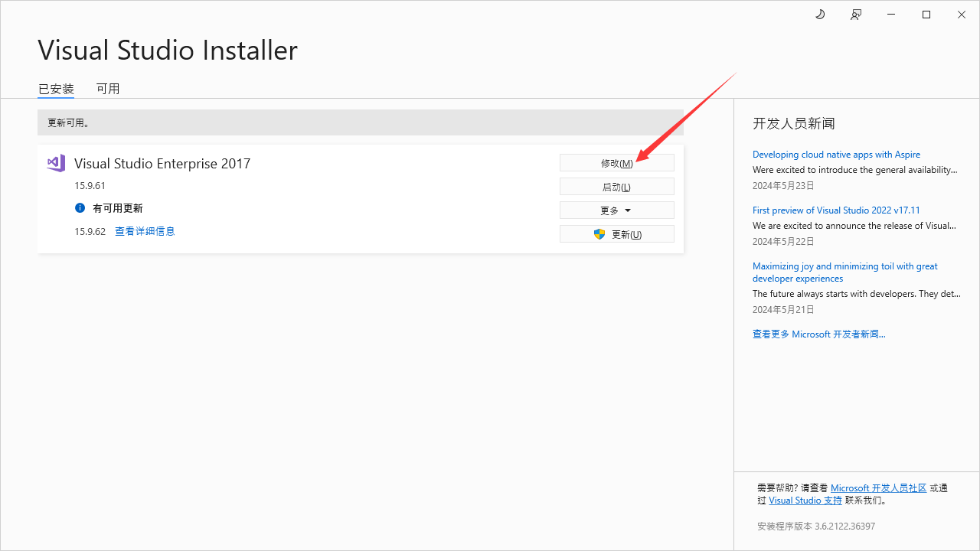Toggle the dark theme moon icon

click(820, 15)
